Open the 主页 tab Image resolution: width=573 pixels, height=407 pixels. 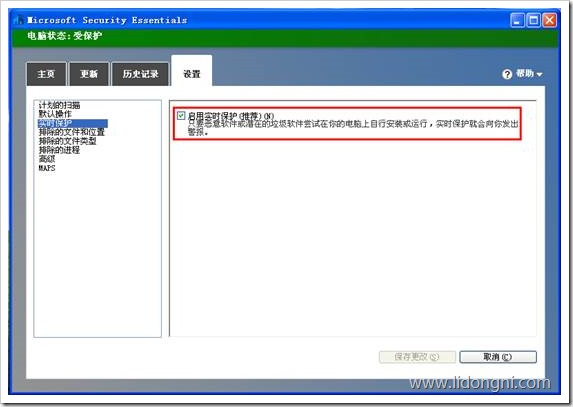coord(46,74)
